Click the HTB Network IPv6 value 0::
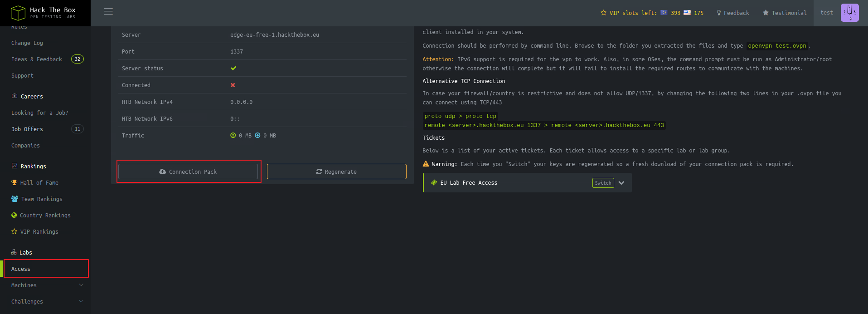The image size is (868, 314). click(x=235, y=118)
